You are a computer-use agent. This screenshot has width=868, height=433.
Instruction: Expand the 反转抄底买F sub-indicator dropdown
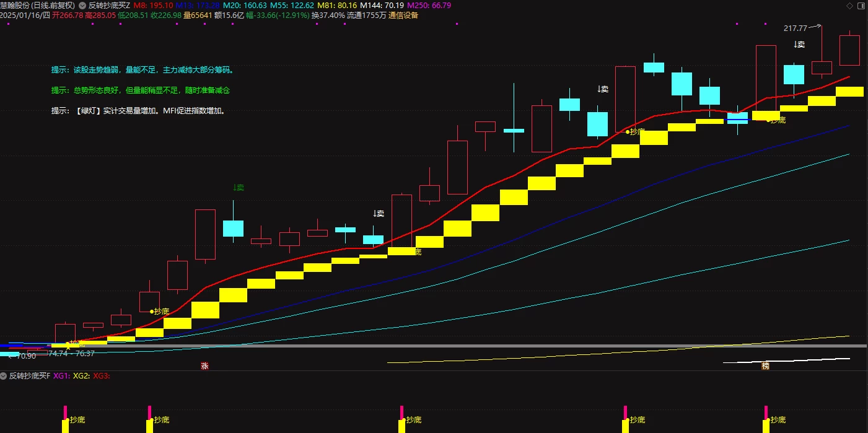(4, 375)
